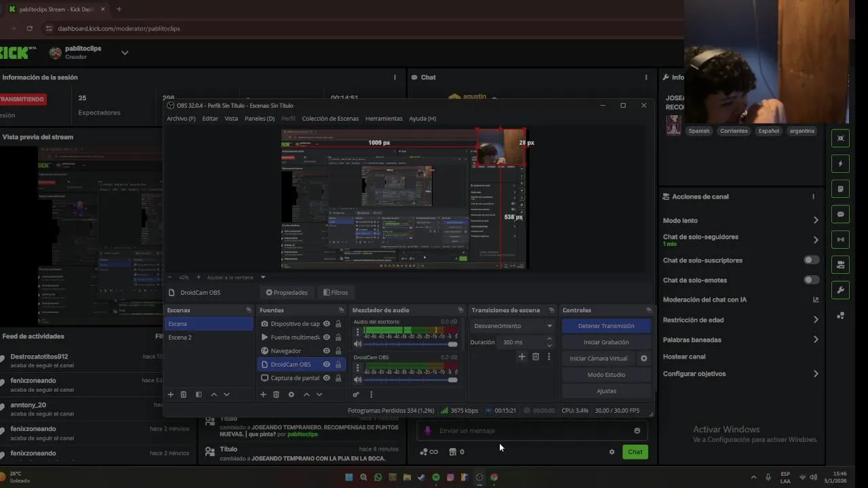This screenshot has height=488, width=868.
Task: Click the chat bubble icon in Kick sidebar
Action: click(840, 214)
